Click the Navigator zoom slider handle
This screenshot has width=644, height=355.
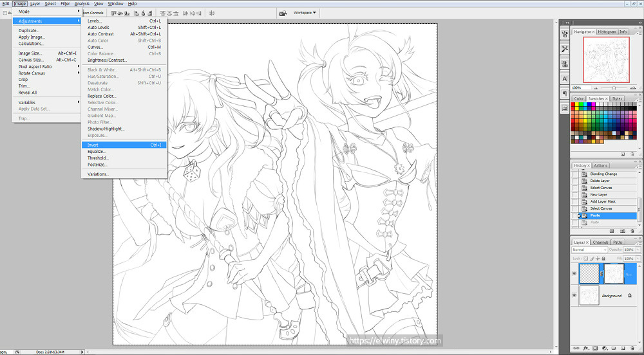coord(614,87)
